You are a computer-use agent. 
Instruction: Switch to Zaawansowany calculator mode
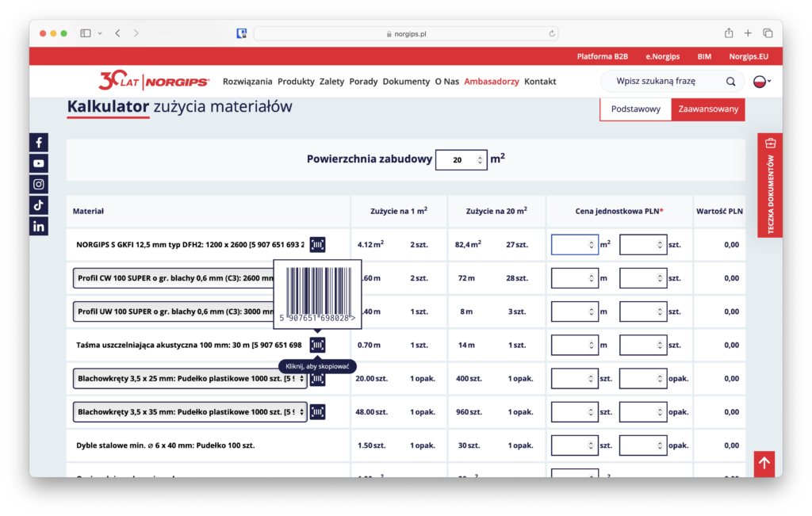[707, 109]
